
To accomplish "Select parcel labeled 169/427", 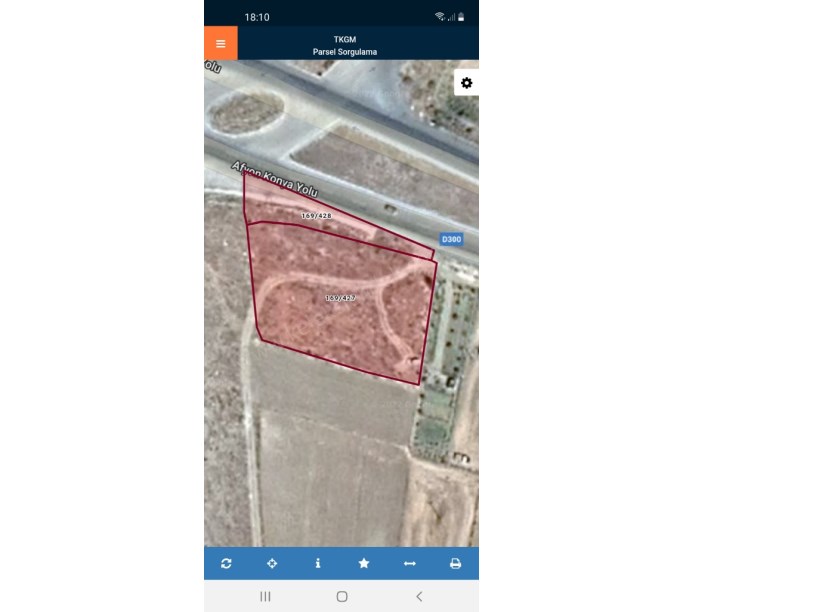I will [x=340, y=298].
